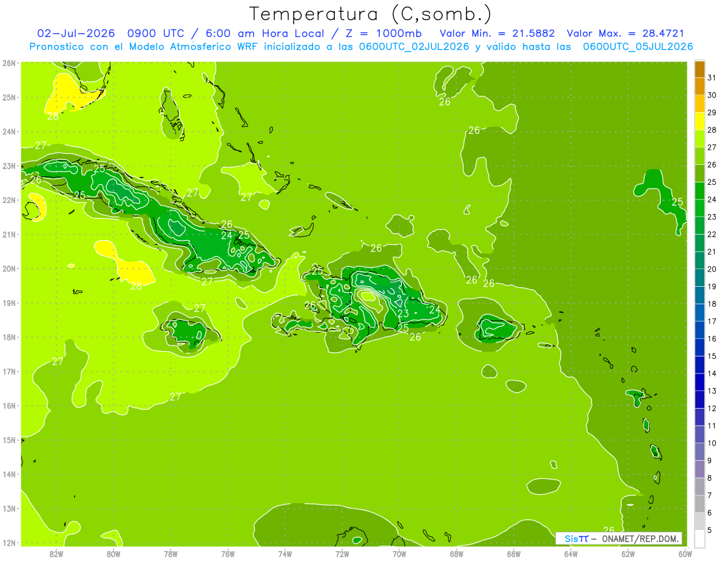Click the color bar label "29"
The height and width of the screenshot is (562, 728).
tap(712, 113)
